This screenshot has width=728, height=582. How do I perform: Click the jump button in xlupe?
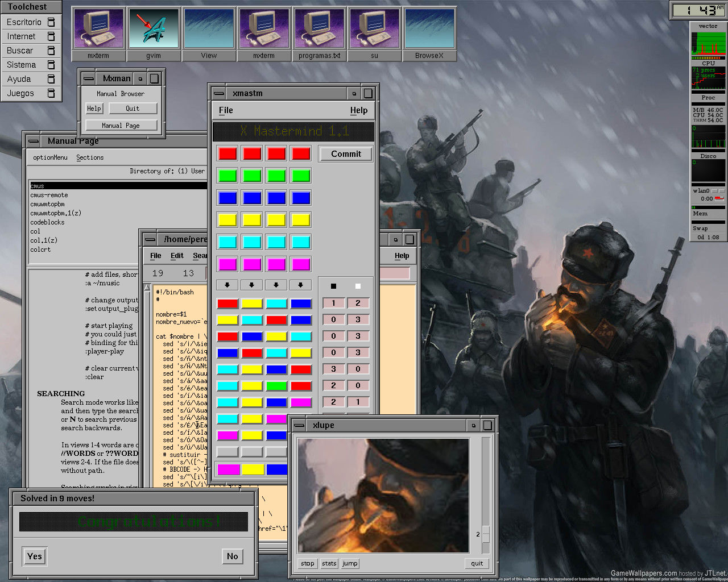[x=350, y=563]
